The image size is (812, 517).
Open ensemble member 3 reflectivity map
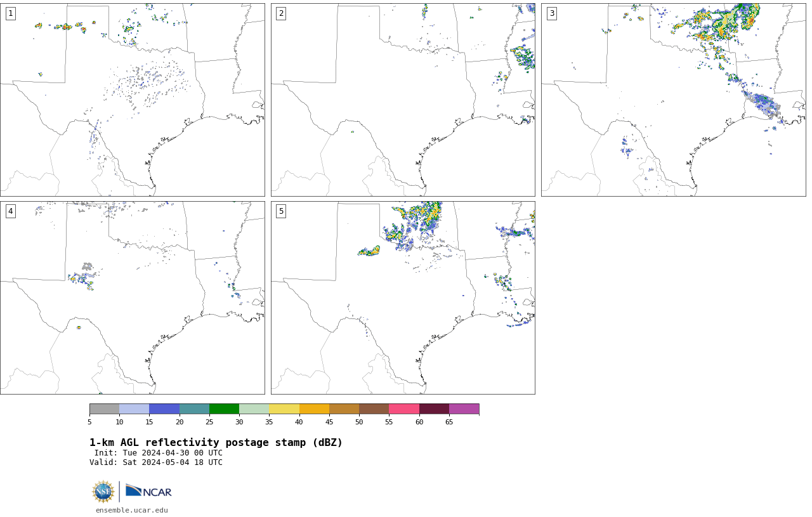click(673, 100)
